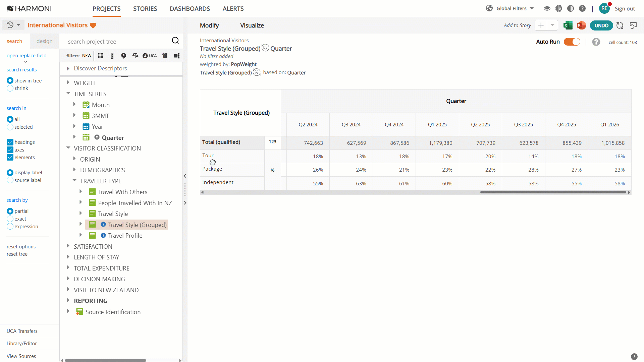The width and height of the screenshot is (644, 362).
Task: Click the info icon on Travel Profile
Action: tap(103, 236)
